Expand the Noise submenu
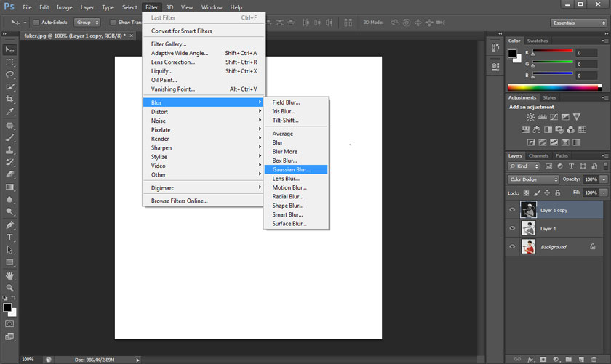Viewport: 611px width, 364px height. click(204, 121)
